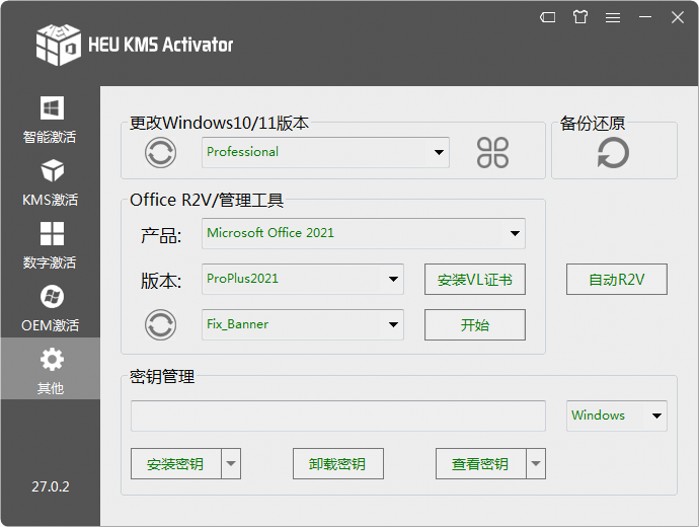
Task: Focus the product key input field
Action: pos(338,416)
